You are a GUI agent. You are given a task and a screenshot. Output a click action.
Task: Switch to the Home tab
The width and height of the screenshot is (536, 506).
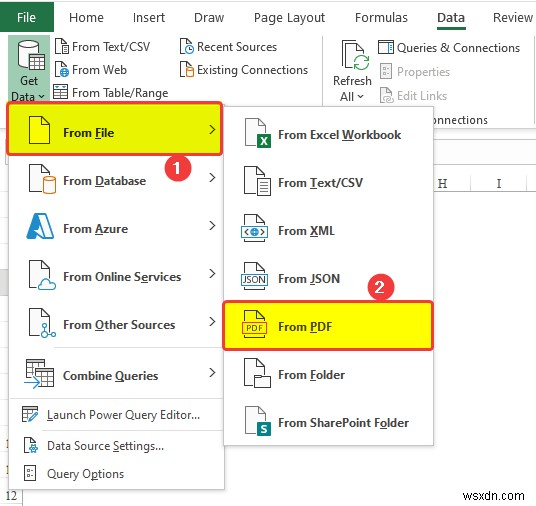point(86,17)
